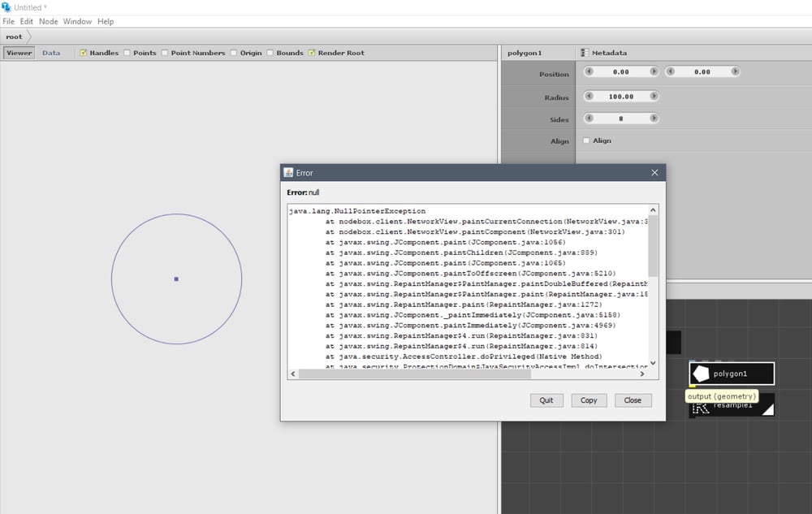The width and height of the screenshot is (812, 514).
Task: Switch to the Data tab
Action: point(51,53)
